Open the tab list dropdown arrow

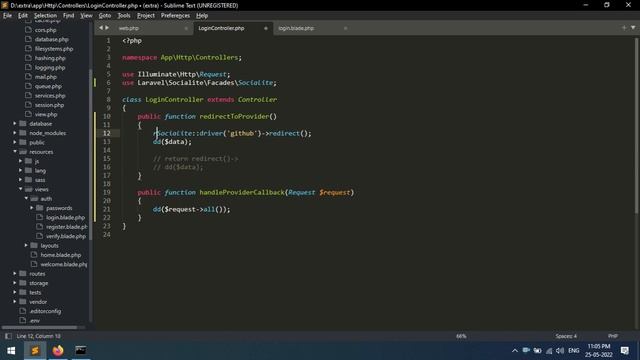(x=633, y=28)
